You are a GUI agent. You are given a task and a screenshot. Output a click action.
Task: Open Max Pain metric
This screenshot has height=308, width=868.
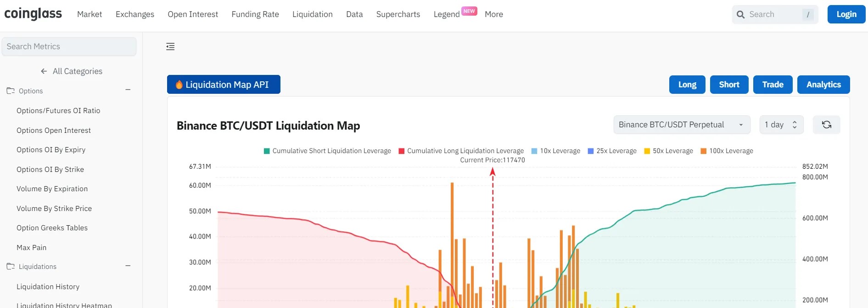31,248
